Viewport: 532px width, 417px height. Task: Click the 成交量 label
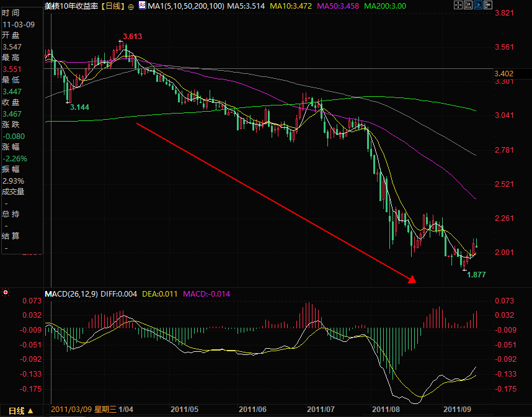pos(13,192)
